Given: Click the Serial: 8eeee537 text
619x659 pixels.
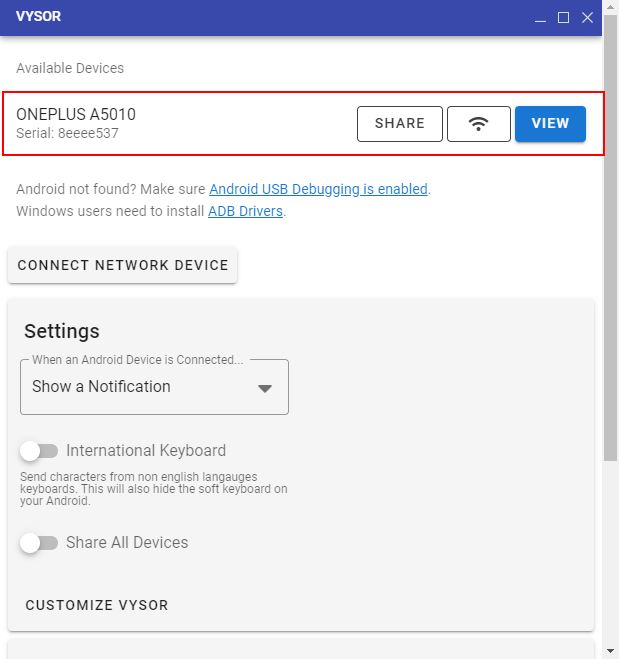Looking at the screenshot, I should click(67, 133).
